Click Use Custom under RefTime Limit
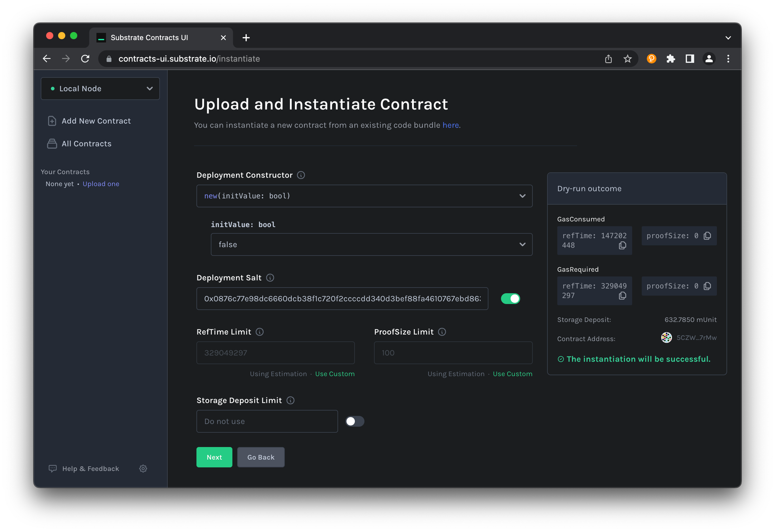775x532 pixels. pyautogui.click(x=334, y=374)
